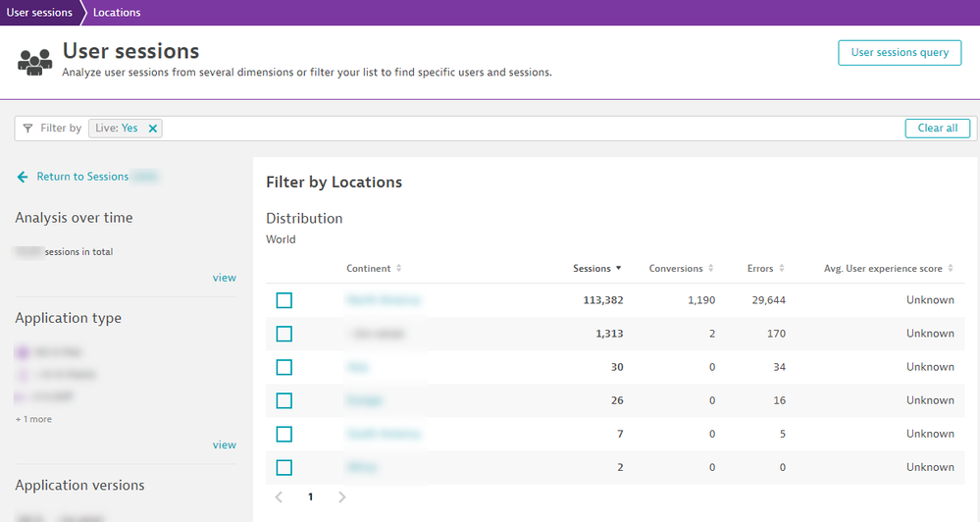Click in the Filter by input field

click(x=530, y=129)
